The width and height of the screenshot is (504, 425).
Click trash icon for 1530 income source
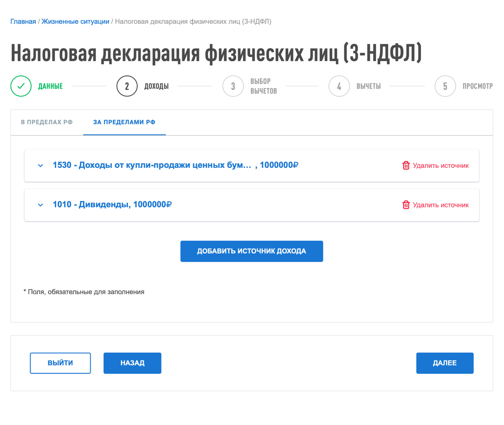pyautogui.click(x=406, y=165)
